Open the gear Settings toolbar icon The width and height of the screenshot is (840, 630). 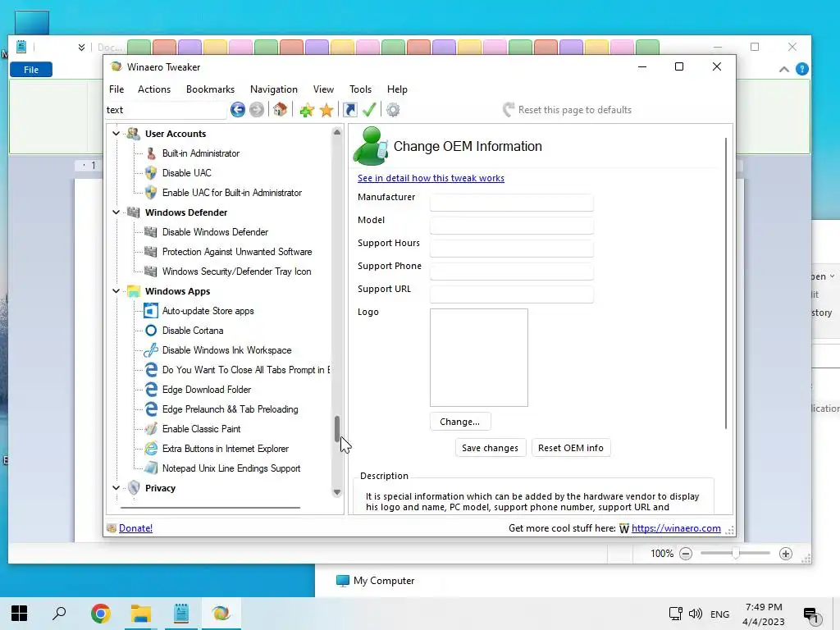[393, 110]
